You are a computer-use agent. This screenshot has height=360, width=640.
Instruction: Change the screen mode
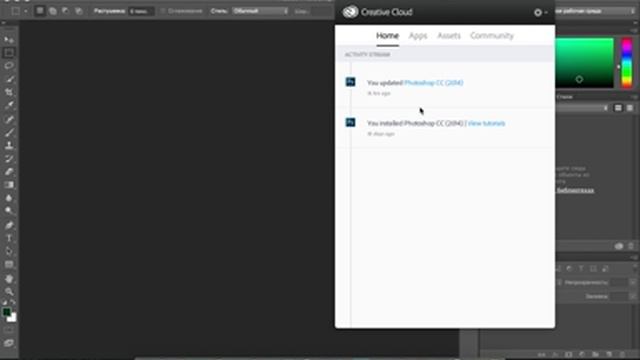click(x=9, y=343)
